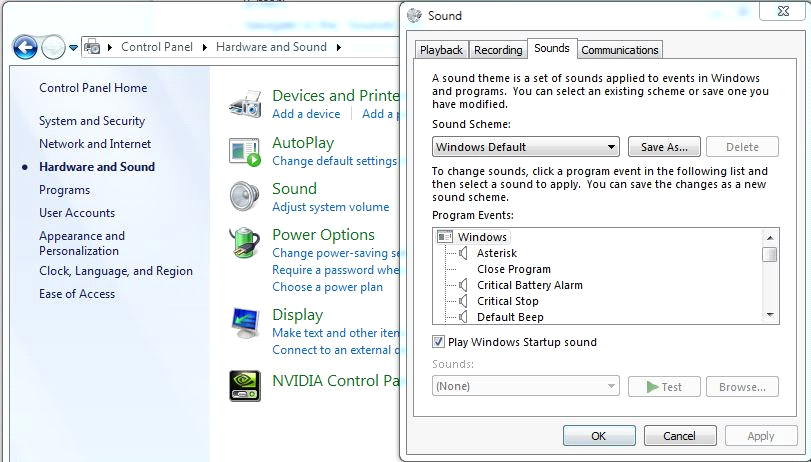Click the Sound speaker icon in Control Panel
Image resolution: width=811 pixels, height=462 pixels.
click(x=244, y=196)
